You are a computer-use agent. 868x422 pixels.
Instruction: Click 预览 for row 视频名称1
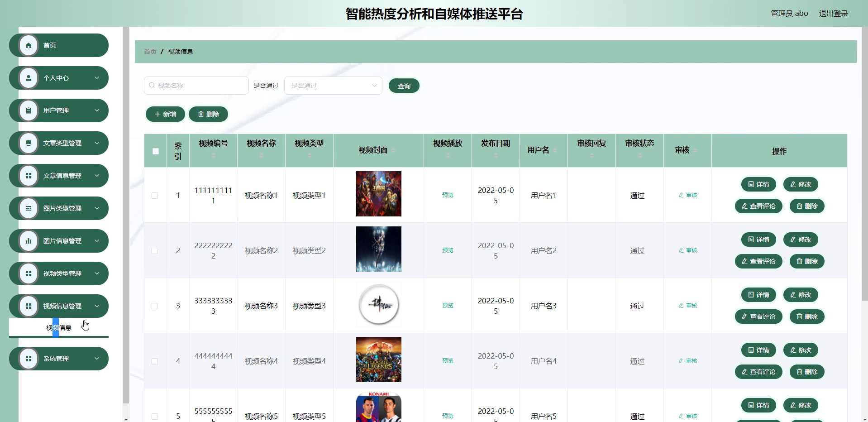click(448, 195)
